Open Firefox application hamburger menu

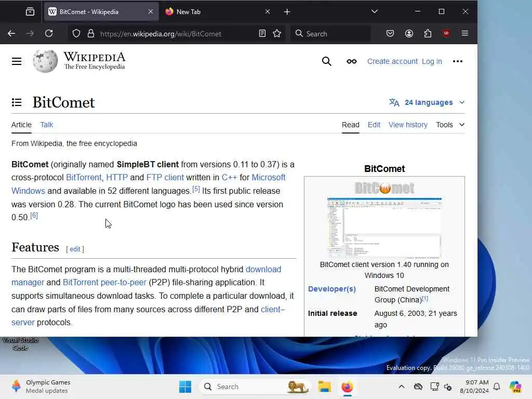(x=465, y=33)
